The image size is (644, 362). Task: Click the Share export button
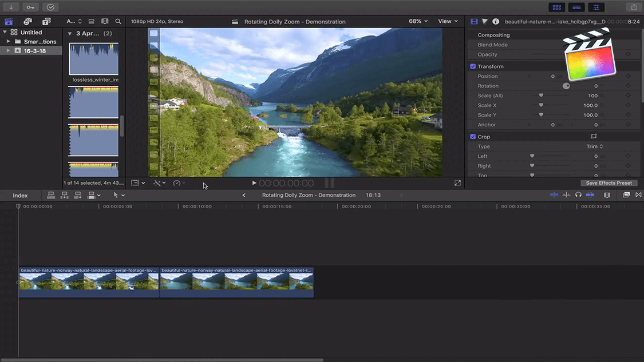[x=634, y=7]
